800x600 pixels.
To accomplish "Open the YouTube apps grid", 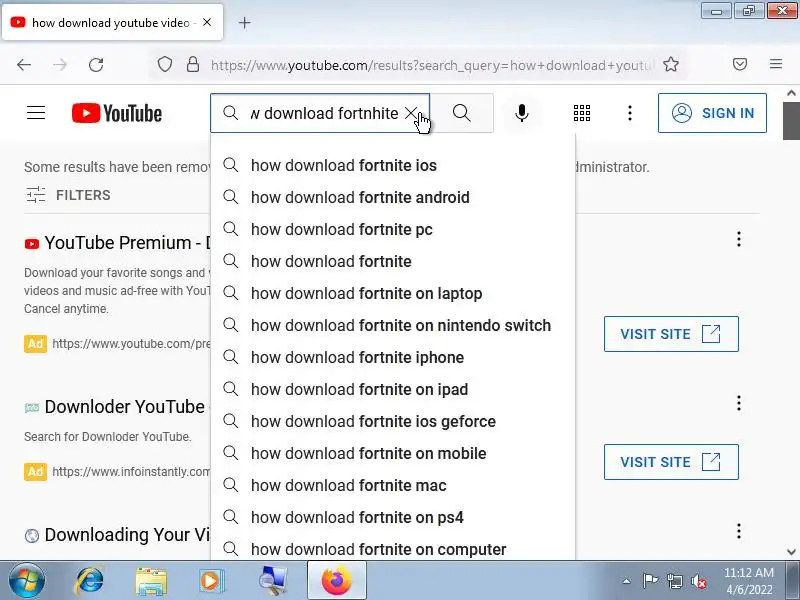I will tap(582, 113).
